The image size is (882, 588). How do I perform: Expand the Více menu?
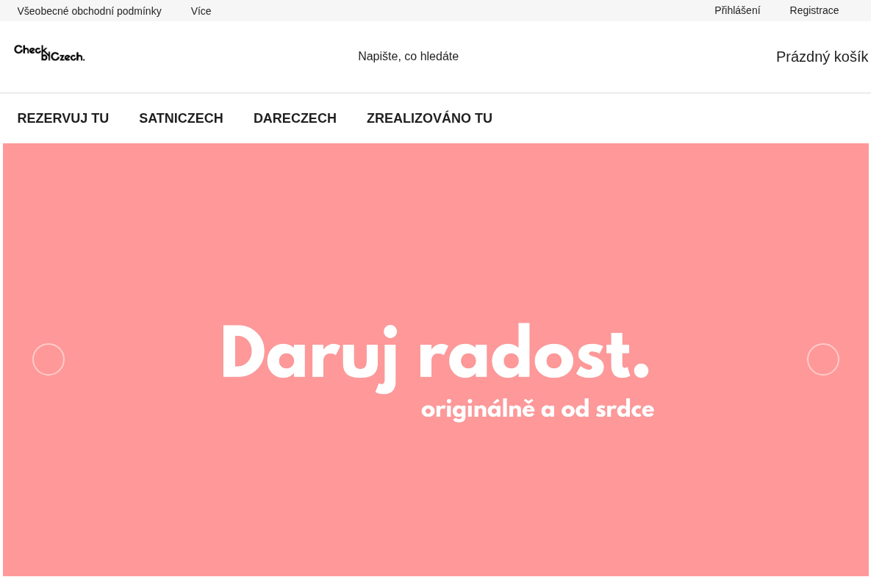pos(201,11)
